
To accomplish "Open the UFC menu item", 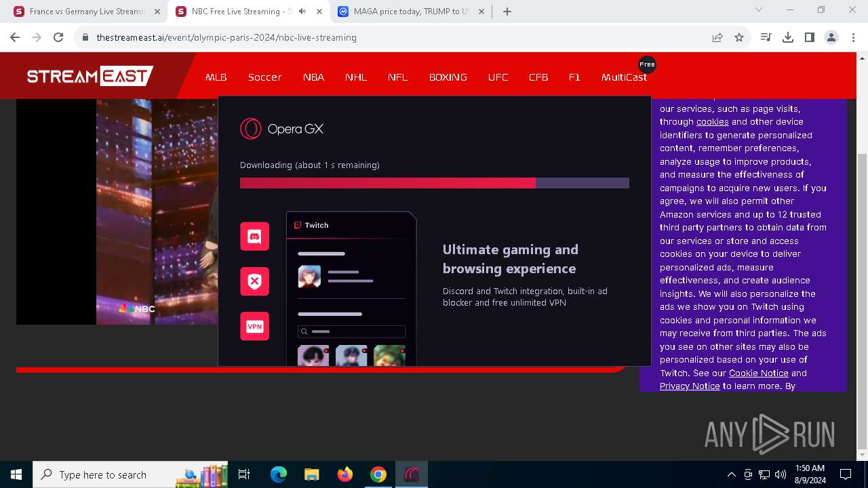I will (498, 77).
